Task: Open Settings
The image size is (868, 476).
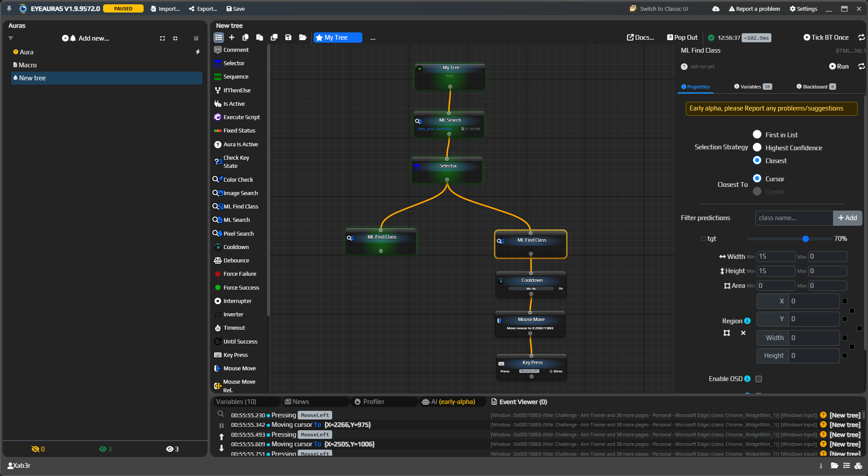Action: coord(803,9)
